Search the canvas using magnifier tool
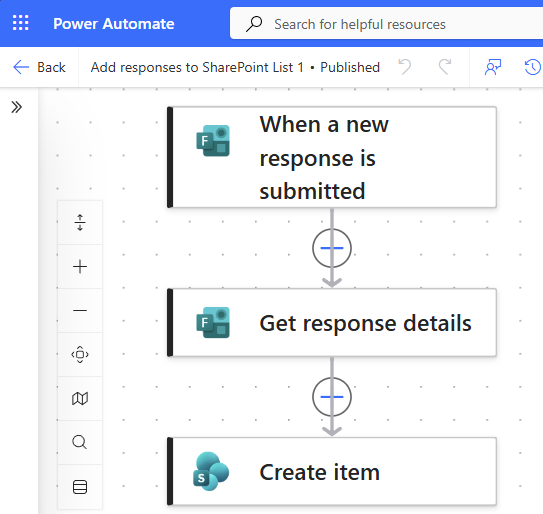Viewport: 543px width, 514px height. point(80,442)
